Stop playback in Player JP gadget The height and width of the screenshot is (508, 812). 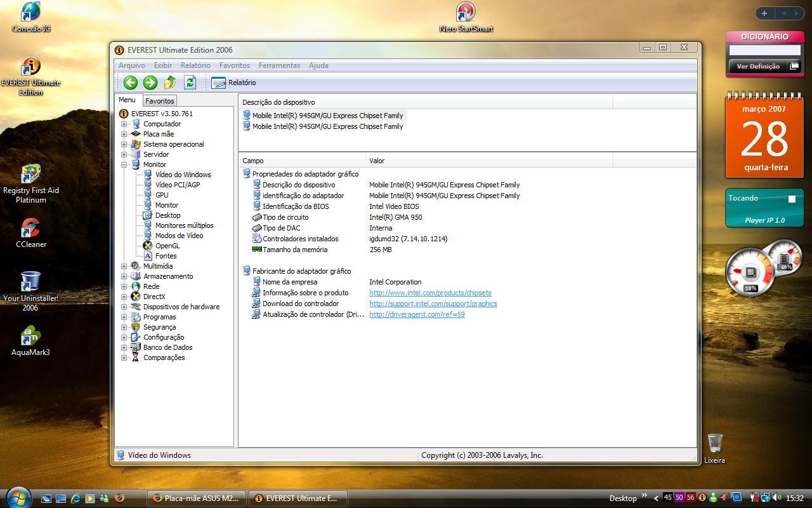[x=792, y=199]
